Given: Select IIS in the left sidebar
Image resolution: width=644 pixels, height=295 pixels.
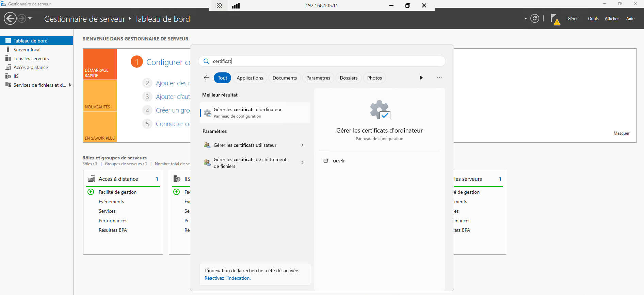Looking at the screenshot, I should [16, 76].
